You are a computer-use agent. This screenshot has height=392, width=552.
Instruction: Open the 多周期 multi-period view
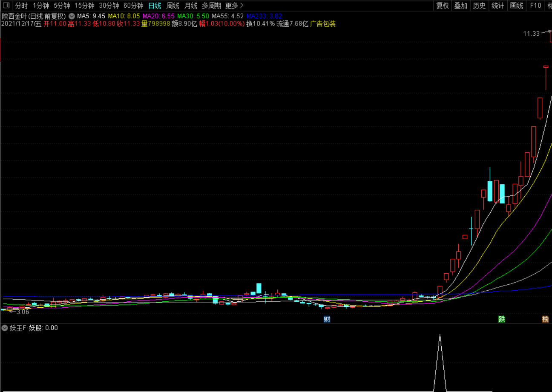click(x=211, y=6)
